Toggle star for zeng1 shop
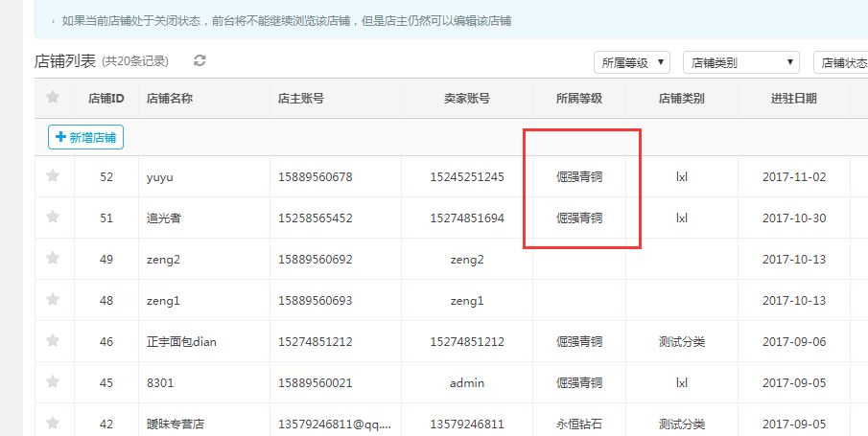This screenshot has height=436, width=868. [53, 300]
